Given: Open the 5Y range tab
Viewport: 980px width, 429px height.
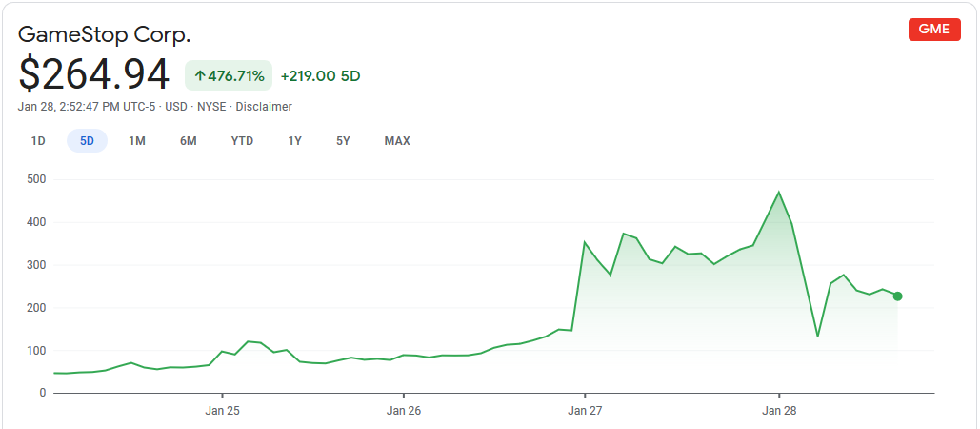Looking at the screenshot, I should (343, 141).
